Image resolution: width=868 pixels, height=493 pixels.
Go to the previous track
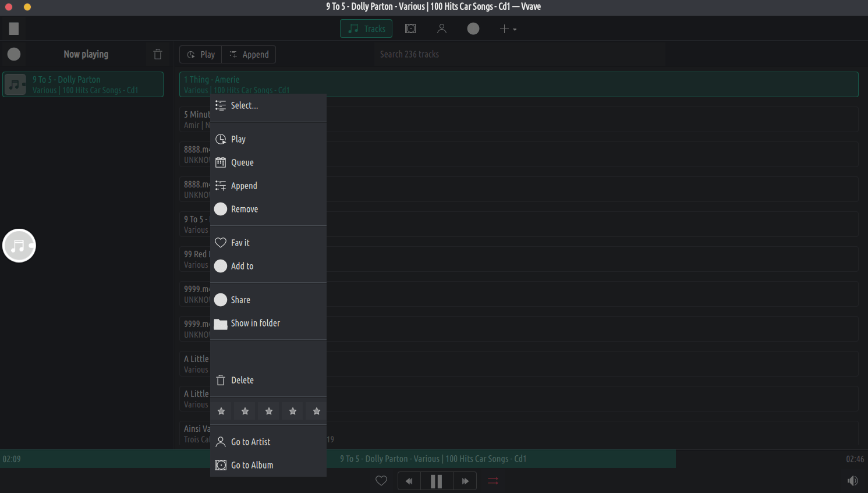click(x=409, y=481)
